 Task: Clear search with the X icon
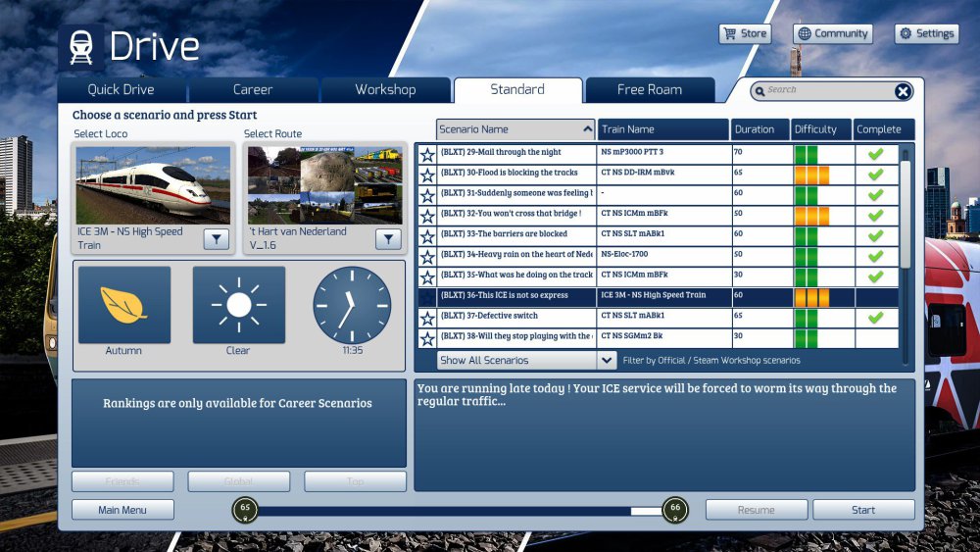point(903,91)
